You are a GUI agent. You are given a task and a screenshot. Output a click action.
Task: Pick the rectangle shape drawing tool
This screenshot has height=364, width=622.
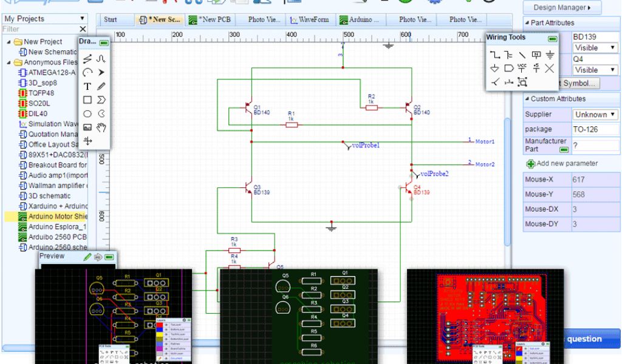click(x=87, y=99)
